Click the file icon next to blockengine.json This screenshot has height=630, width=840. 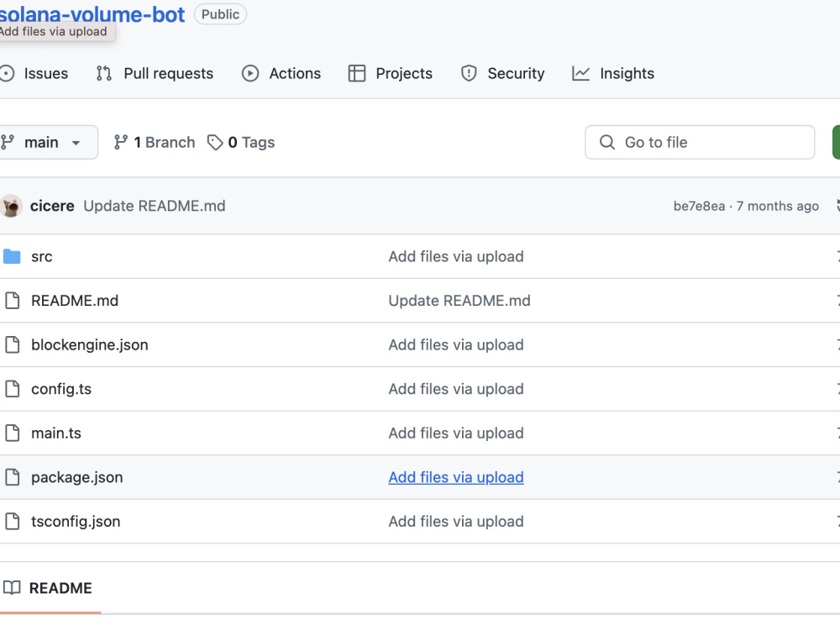pos(13,344)
